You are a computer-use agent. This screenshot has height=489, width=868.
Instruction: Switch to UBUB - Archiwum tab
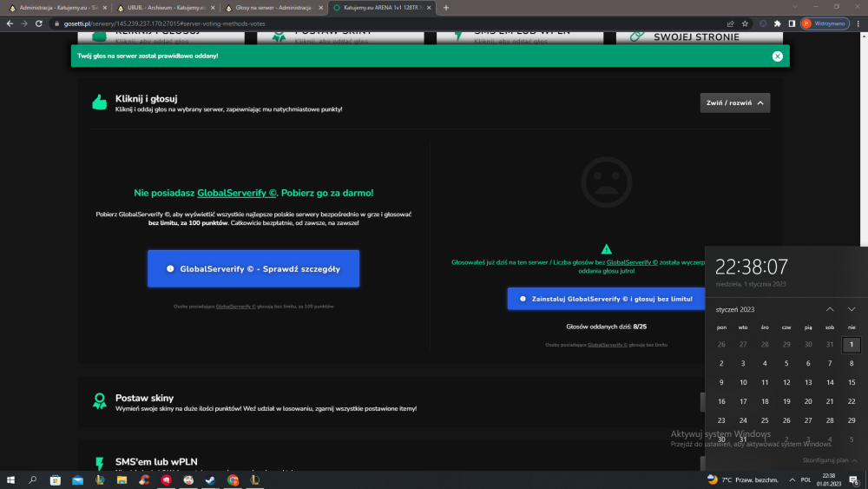(166, 8)
